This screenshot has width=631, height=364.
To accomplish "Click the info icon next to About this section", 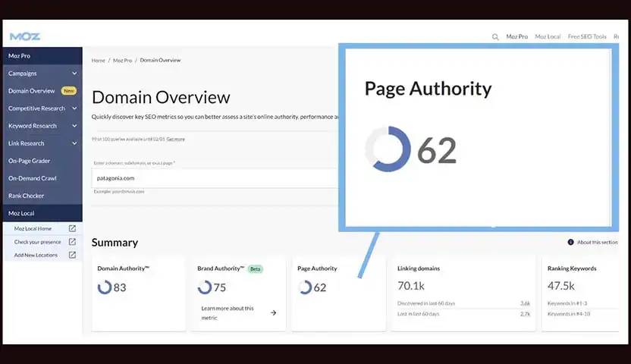I will point(570,242).
